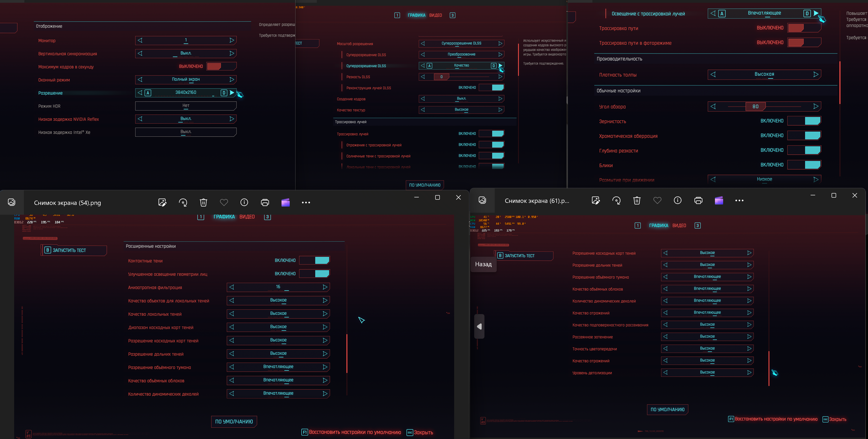Click the Назад previous-image arrow
This screenshot has width=868, height=439.
tap(479, 326)
